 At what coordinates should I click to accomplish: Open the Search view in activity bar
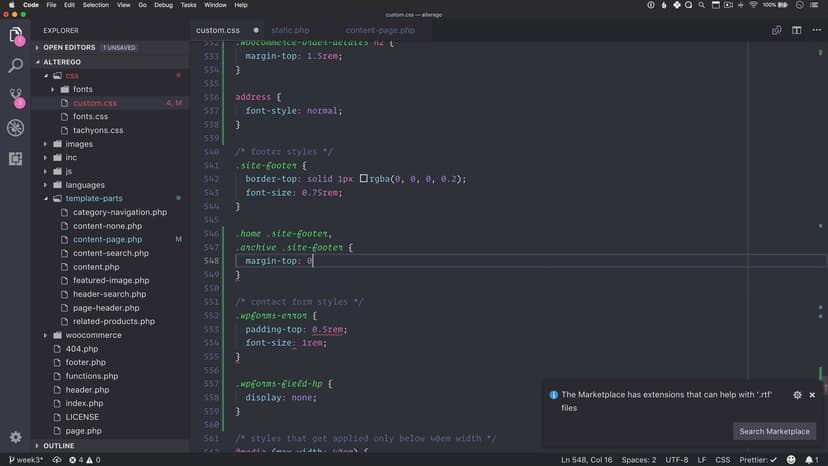pyautogui.click(x=15, y=66)
